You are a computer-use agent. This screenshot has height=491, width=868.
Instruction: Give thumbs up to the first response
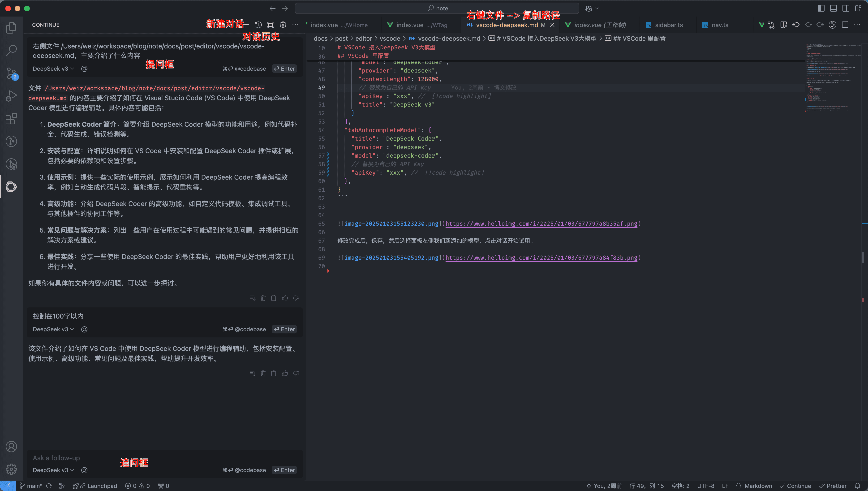pos(285,298)
